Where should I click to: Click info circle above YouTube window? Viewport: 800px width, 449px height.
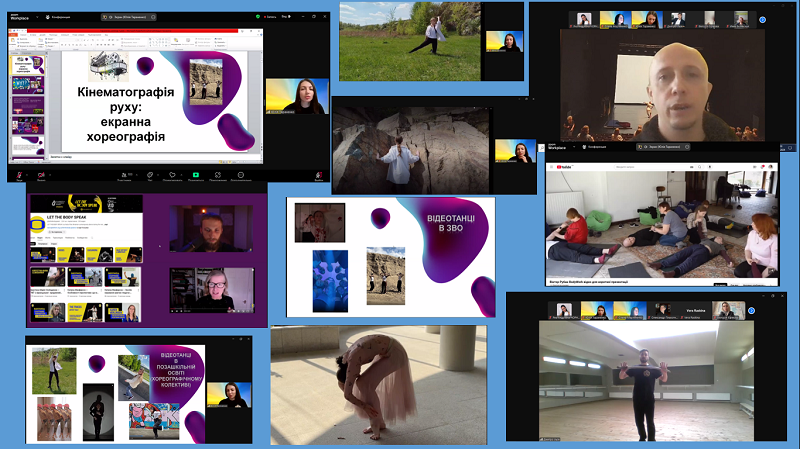click(x=687, y=147)
